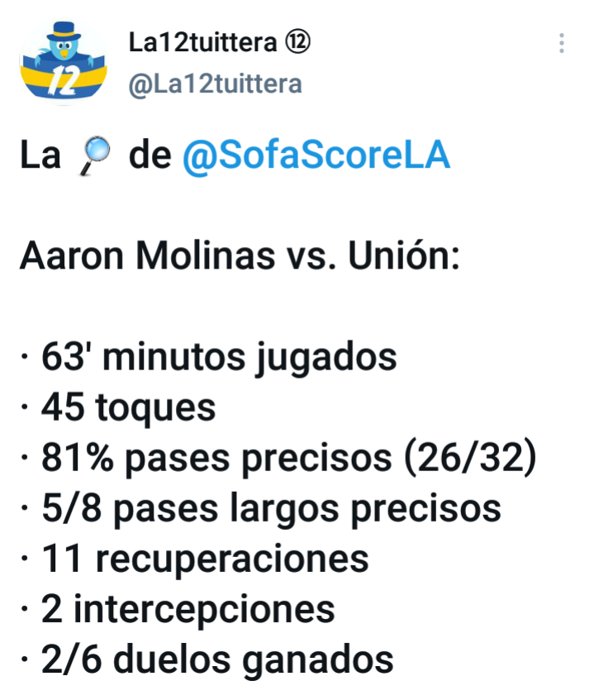Open the three-dot tweet options menu

click(562, 43)
